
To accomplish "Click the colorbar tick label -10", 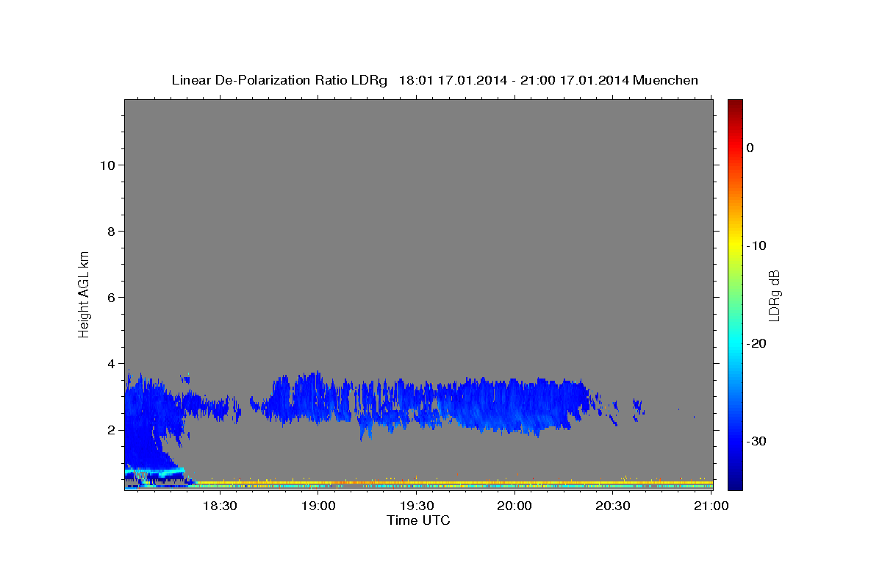I will pyautogui.click(x=756, y=245).
